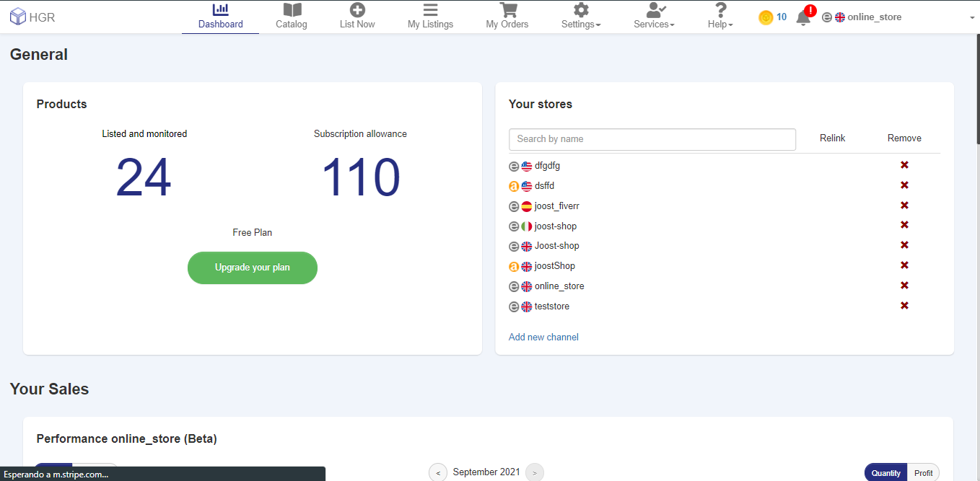Click the eBay icon beside dfgdfg

tap(514, 166)
